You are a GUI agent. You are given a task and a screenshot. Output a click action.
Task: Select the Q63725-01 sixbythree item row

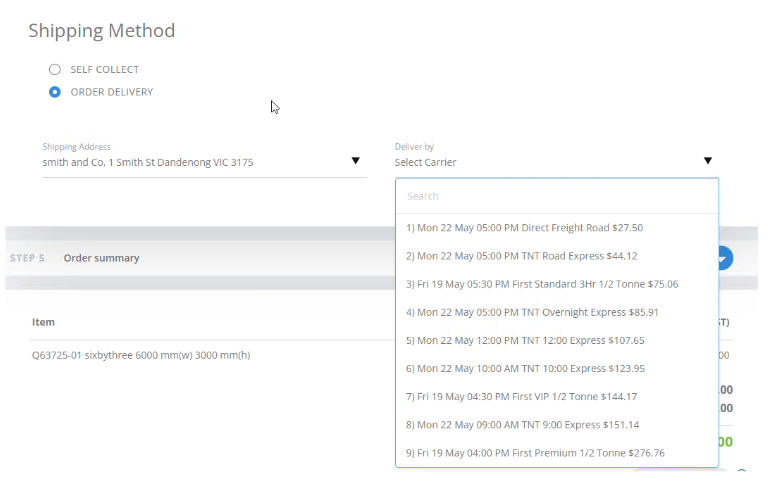coord(140,355)
